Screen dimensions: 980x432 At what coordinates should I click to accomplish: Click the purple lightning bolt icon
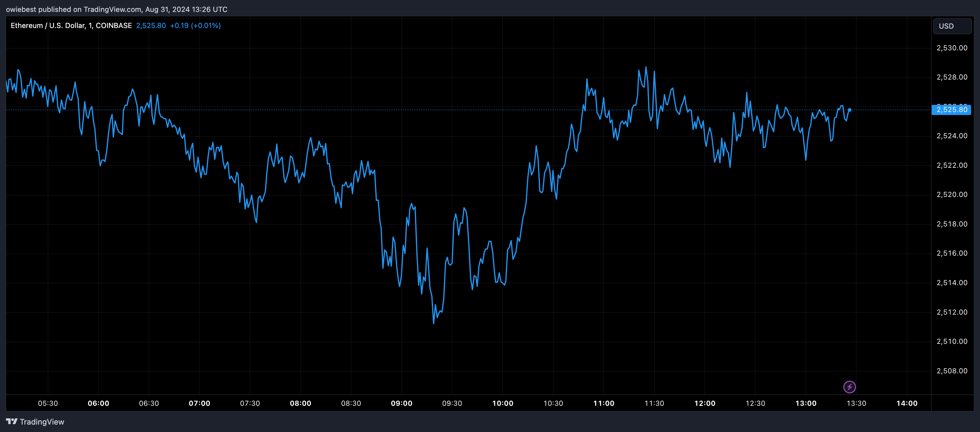(849, 387)
